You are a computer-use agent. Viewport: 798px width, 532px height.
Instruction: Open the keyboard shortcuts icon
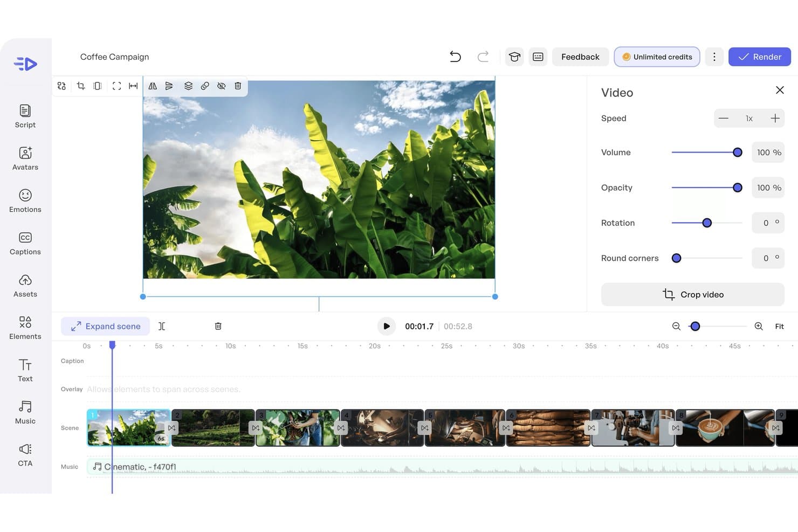538,57
